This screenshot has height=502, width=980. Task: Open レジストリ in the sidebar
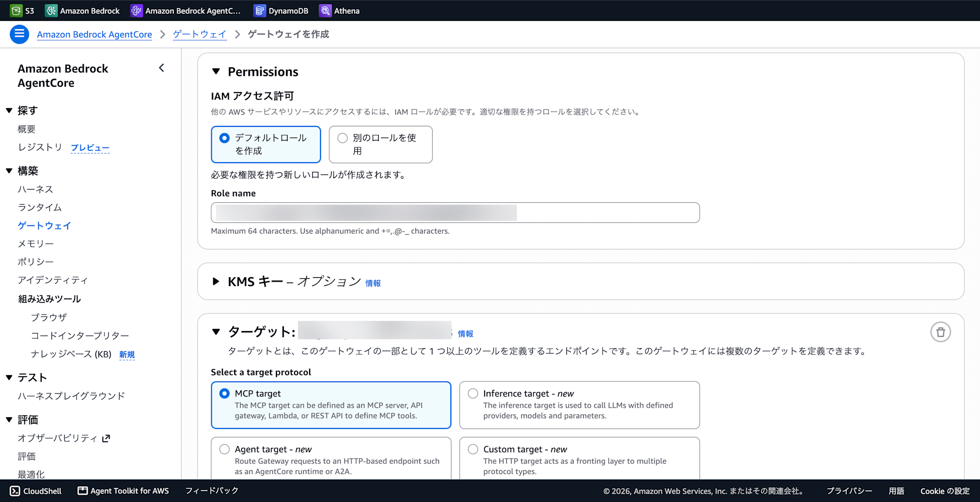pyautogui.click(x=40, y=147)
